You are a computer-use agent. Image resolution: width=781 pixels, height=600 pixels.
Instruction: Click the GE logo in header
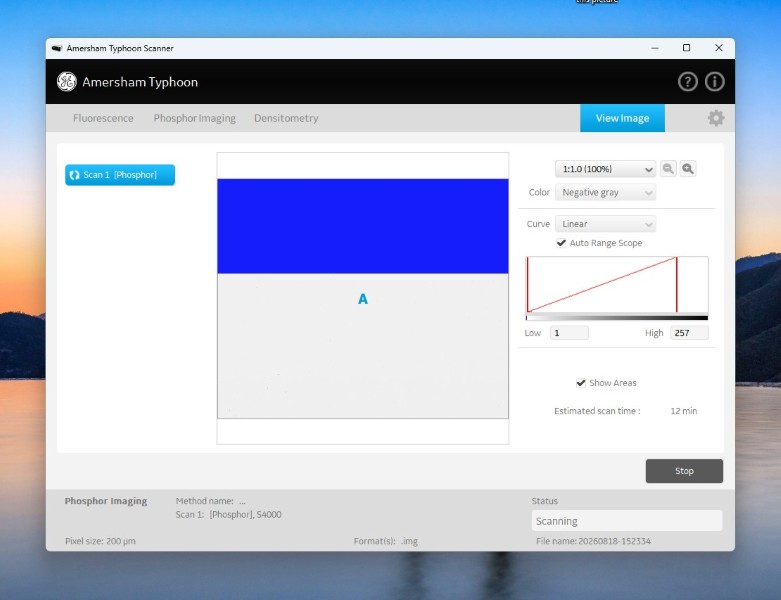tap(66, 82)
